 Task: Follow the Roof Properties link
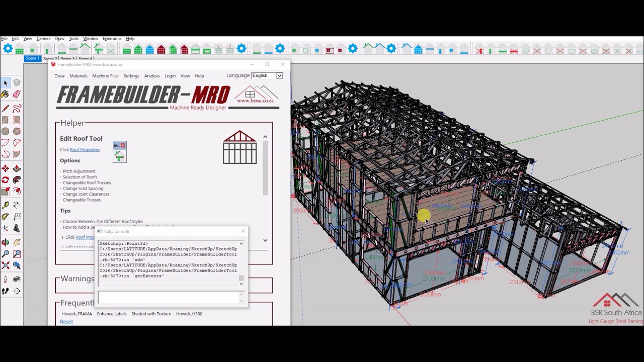pyautogui.click(x=85, y=149)
